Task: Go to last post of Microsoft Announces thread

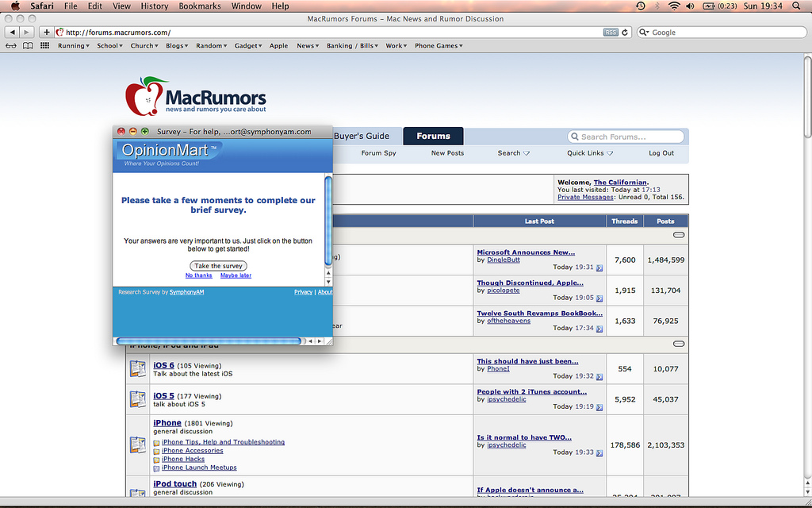Action: (599, 268)
